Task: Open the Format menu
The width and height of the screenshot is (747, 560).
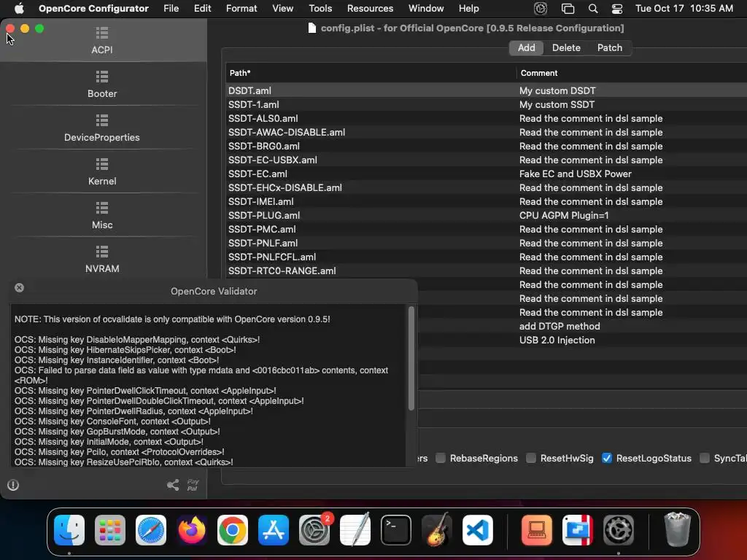Action: pos(241,9)
